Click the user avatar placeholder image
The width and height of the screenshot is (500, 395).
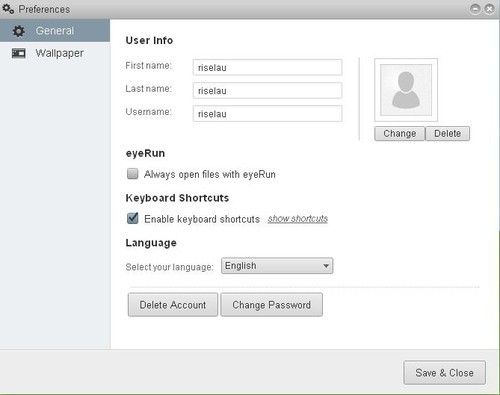tap(406, 90)
